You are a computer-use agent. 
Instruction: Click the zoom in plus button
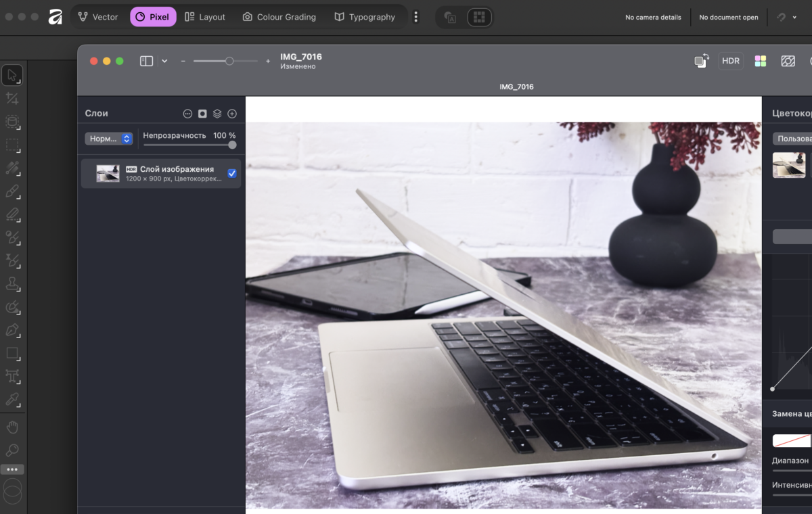[x=268, y=61]
